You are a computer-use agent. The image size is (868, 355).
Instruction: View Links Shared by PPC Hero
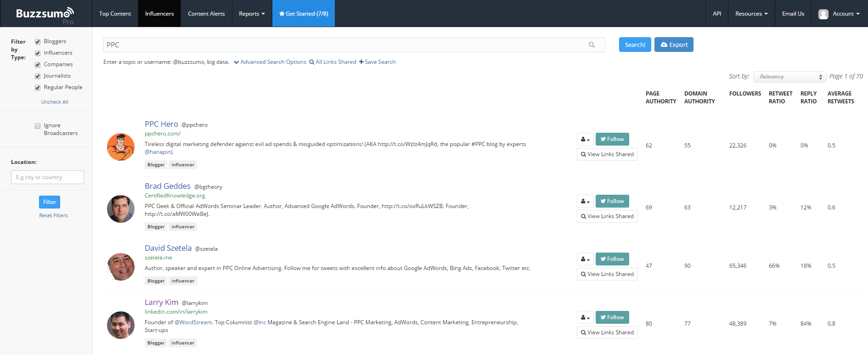click(607, 154)
